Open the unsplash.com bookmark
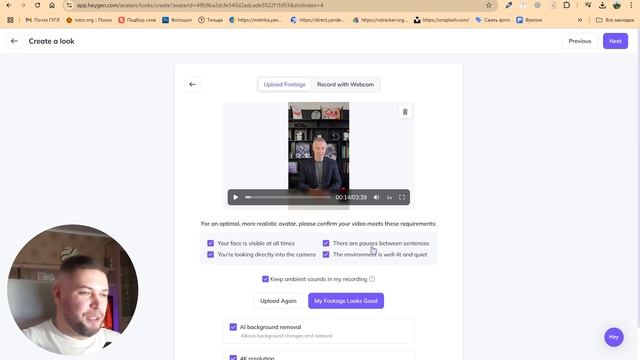This screenshot has height=360, width=640. coord(442,20)
